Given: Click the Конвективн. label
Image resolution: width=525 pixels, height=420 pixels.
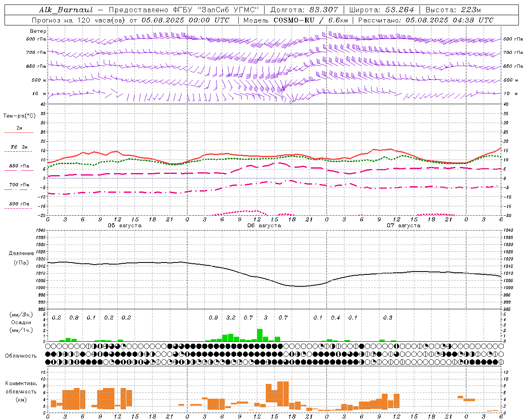Looking at the screenshot, I should tap(21, 383).
